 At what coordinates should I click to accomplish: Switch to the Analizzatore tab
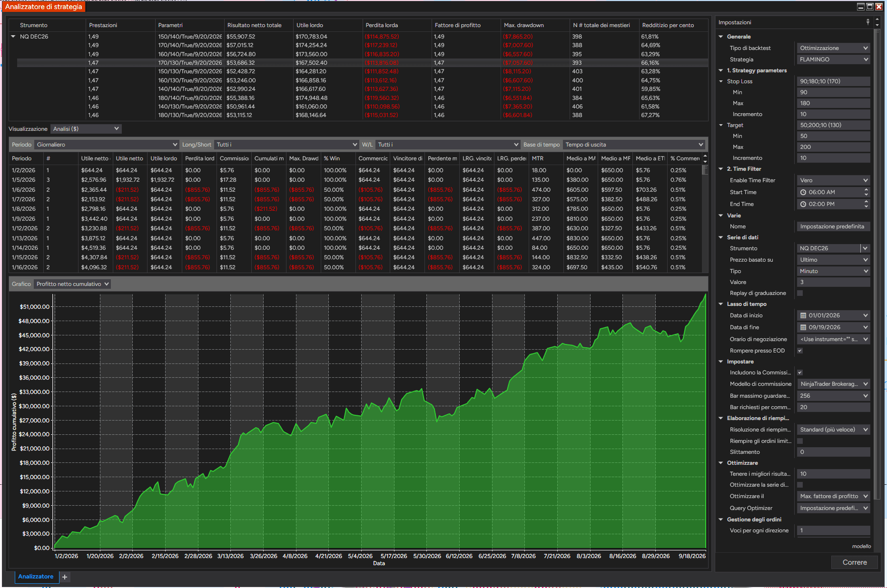pyautogui.click(x=36, y=577)
